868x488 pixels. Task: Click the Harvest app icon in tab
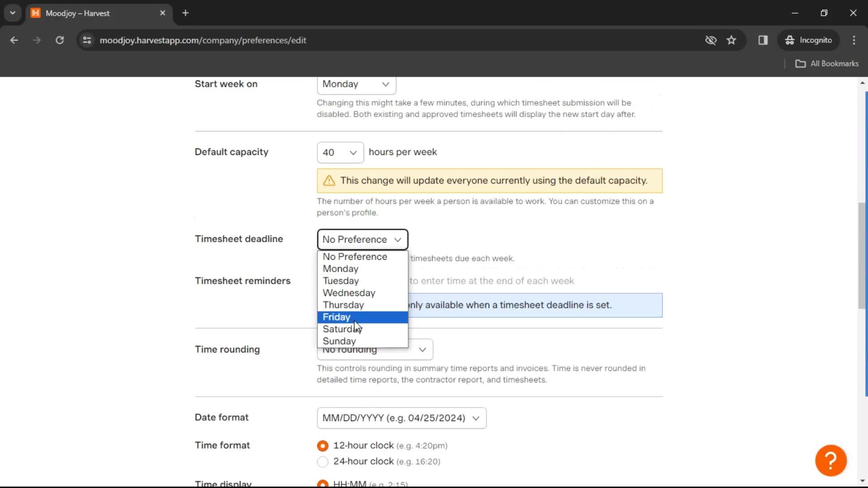click(37, 13)
